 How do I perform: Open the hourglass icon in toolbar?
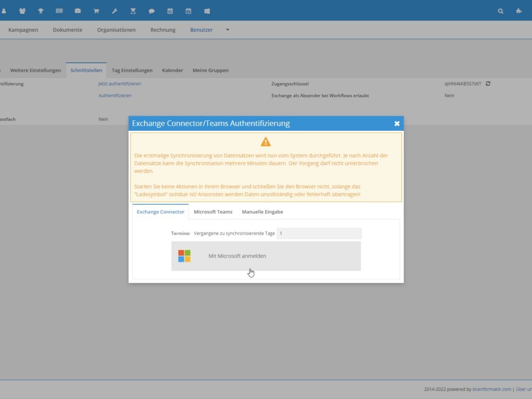pyautogui.click(x=133, y=11)
